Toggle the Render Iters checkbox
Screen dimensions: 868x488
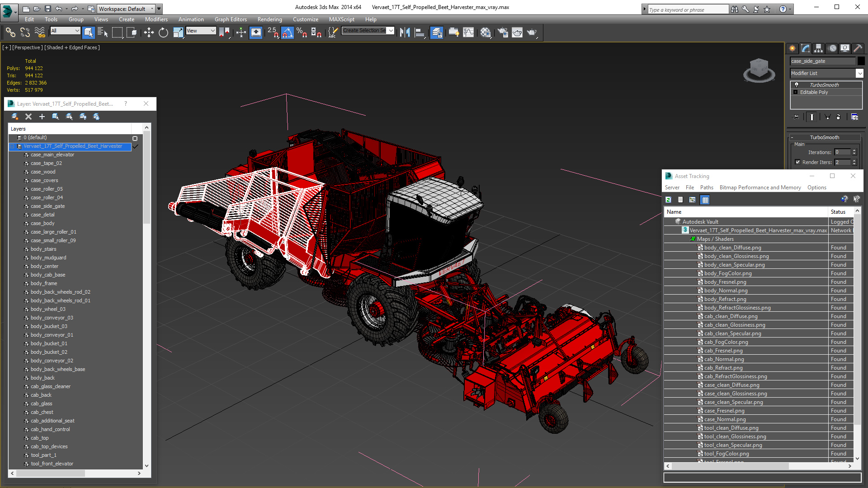(x=797, y=162)
